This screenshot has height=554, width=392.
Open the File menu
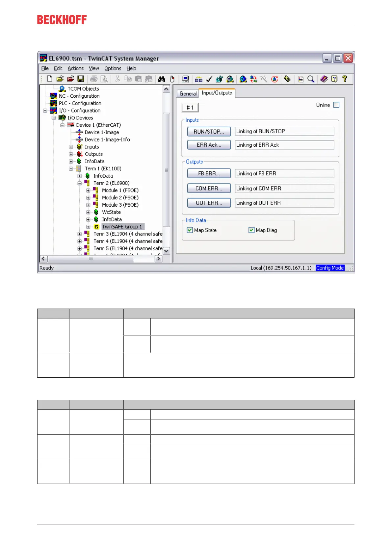[45, 68]
